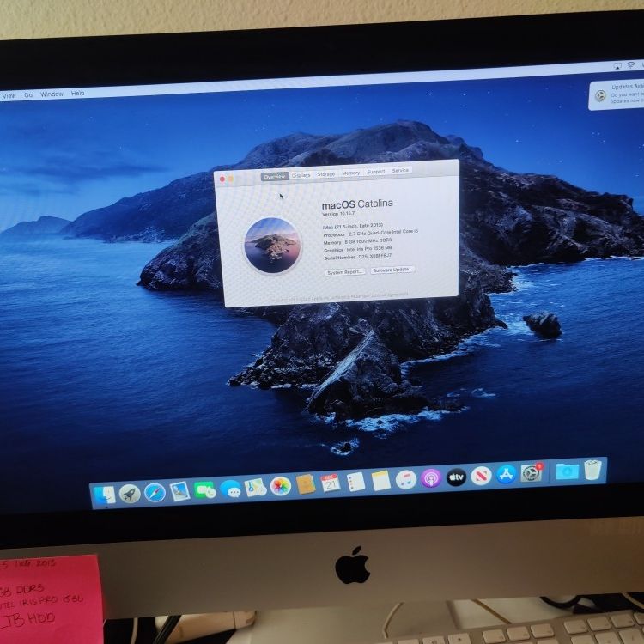
Task: Launch Safari from the dock
Action: 155,492
